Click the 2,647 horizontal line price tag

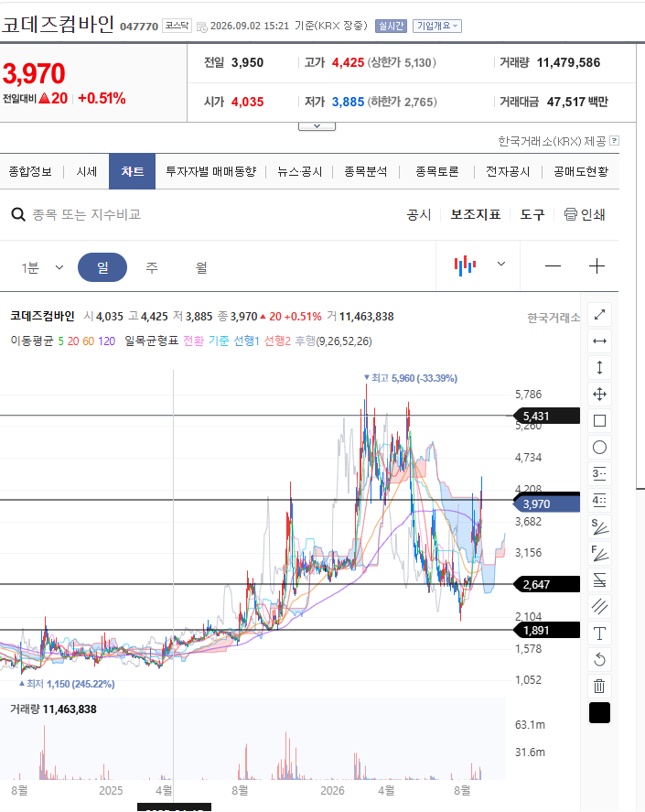coord(546,585)
